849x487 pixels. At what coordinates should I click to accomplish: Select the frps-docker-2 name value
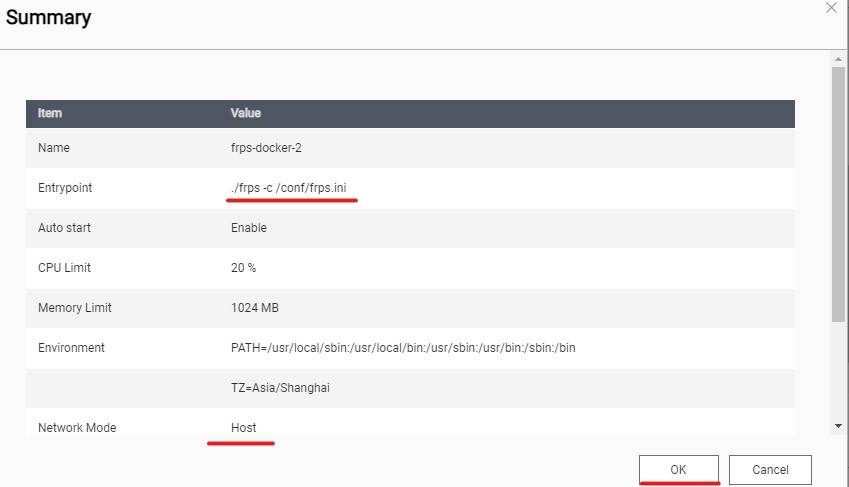click(x=266, y=147)
